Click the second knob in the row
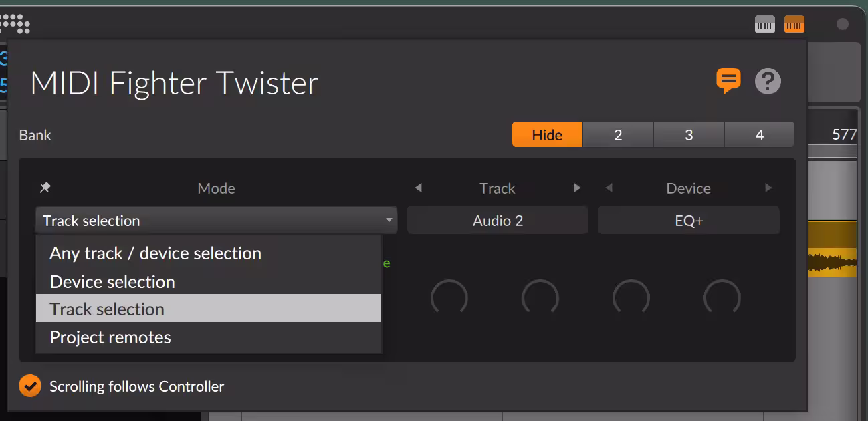 [x=540, y=297]
